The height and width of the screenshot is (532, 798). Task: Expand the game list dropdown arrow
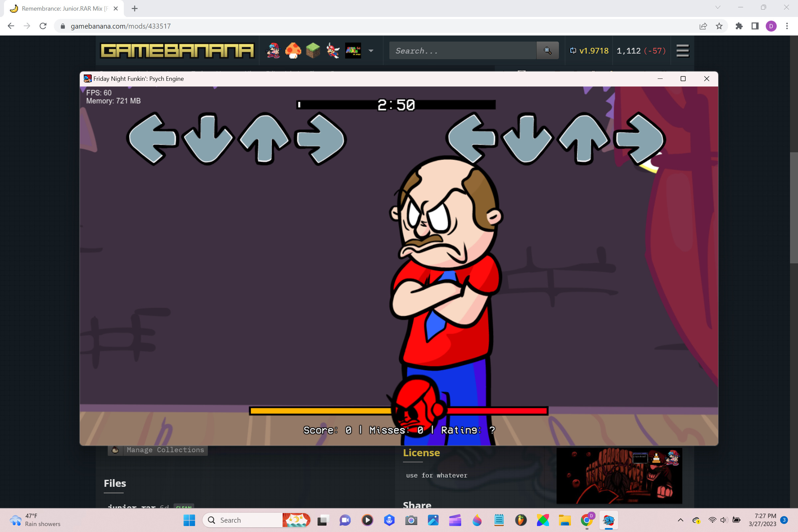[x=371, y=51]
